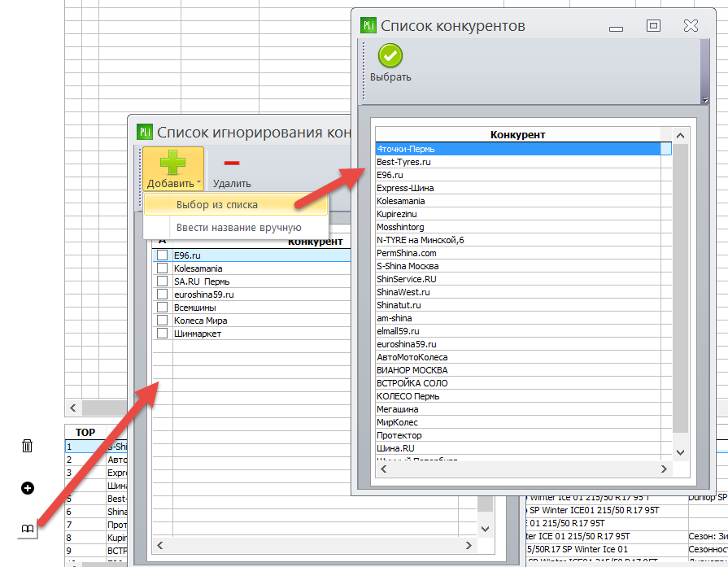Screen dimensions: 728x567
Task: Choose Выбор из списка menu entry
Action: pyautogui.click(x=236, y=205)
